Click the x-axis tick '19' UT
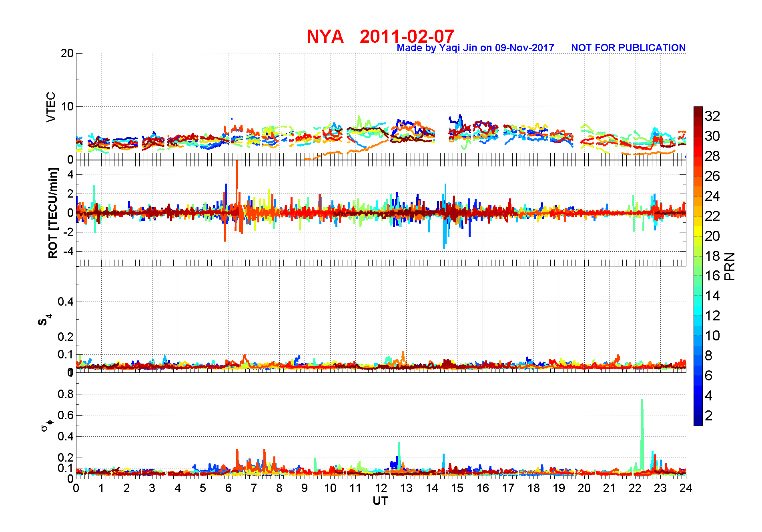The height and width of the screenshot is (532, 762). pos(559,488)
